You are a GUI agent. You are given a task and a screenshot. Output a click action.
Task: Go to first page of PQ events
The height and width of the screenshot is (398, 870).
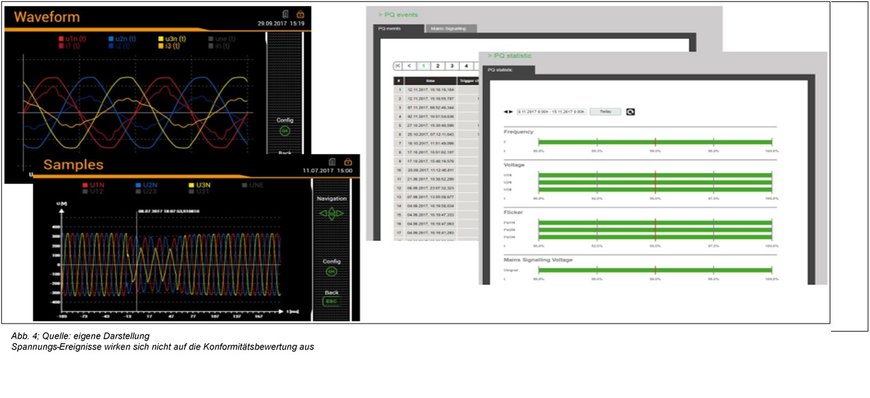click(x=398, y=66)
